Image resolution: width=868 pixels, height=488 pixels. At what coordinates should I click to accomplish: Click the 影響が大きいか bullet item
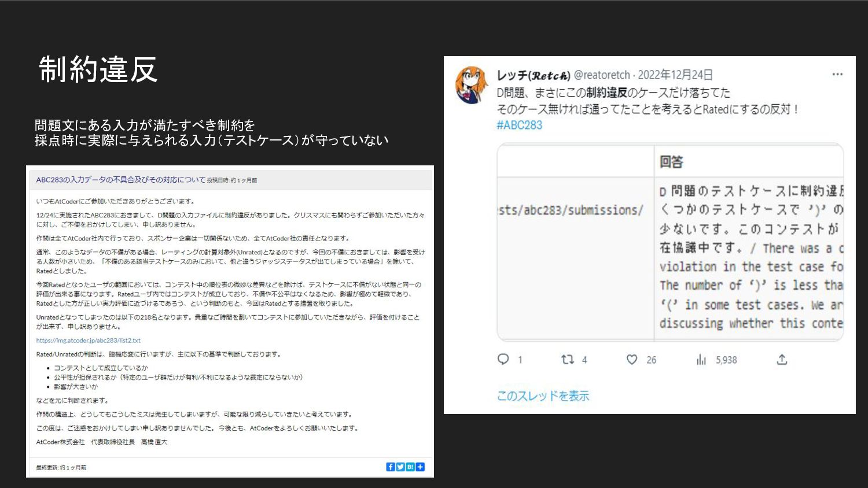76,387
